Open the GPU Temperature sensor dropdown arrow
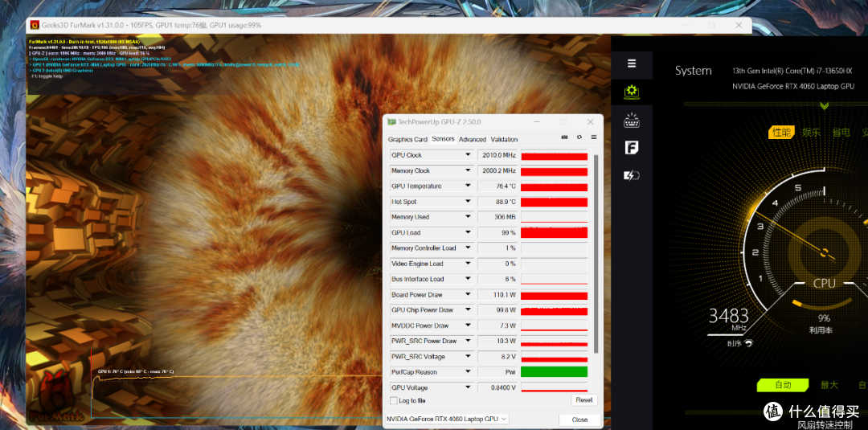The image size is (868, 430). click(x=468, y=186)
